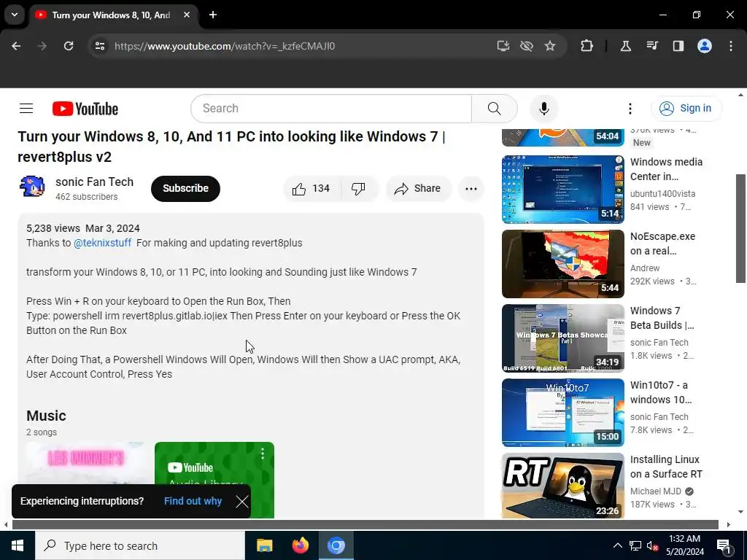Viewport: 747px width, 560px height.
Task: Launch File Explorer from taskbar
Action: point(264,545)
